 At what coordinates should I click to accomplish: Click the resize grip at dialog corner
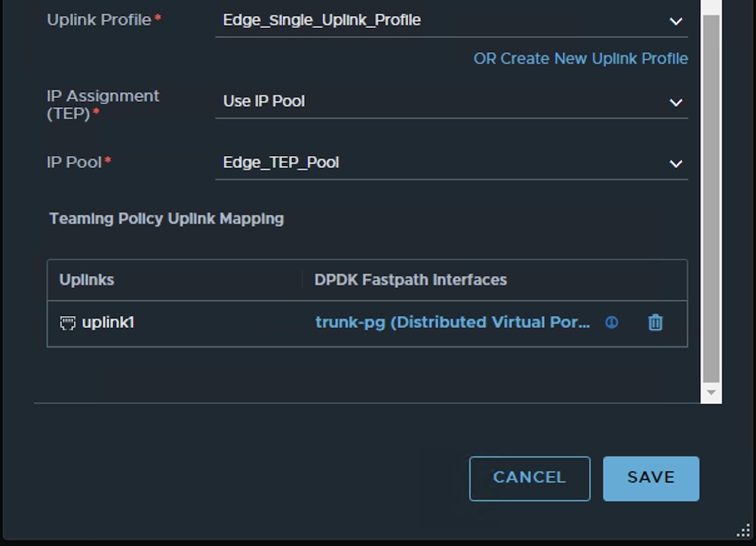742,532
